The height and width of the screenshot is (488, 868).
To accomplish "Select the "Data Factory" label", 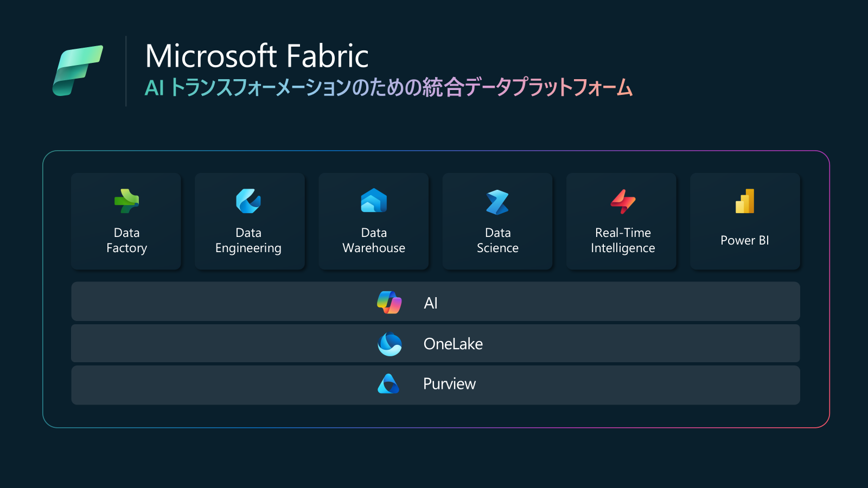I will click(x=126, y=240).
